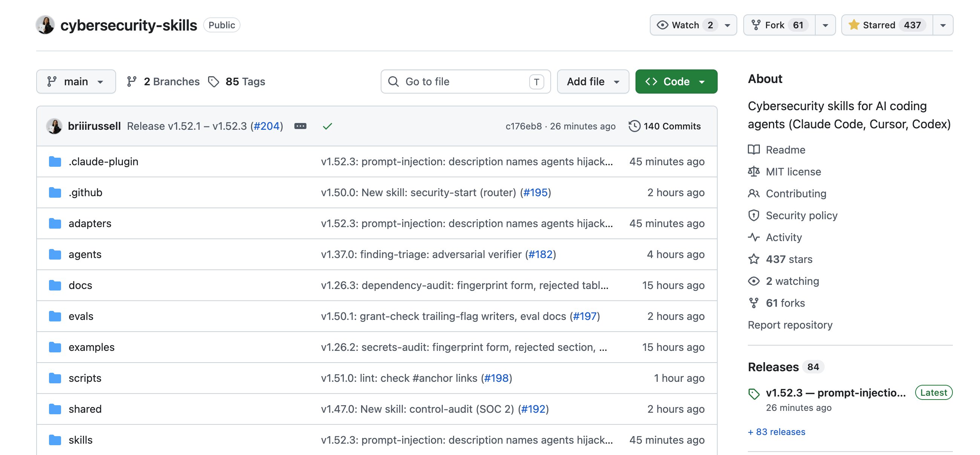
Task: Click the examples folder icon
Action: [x=55, y=347]
